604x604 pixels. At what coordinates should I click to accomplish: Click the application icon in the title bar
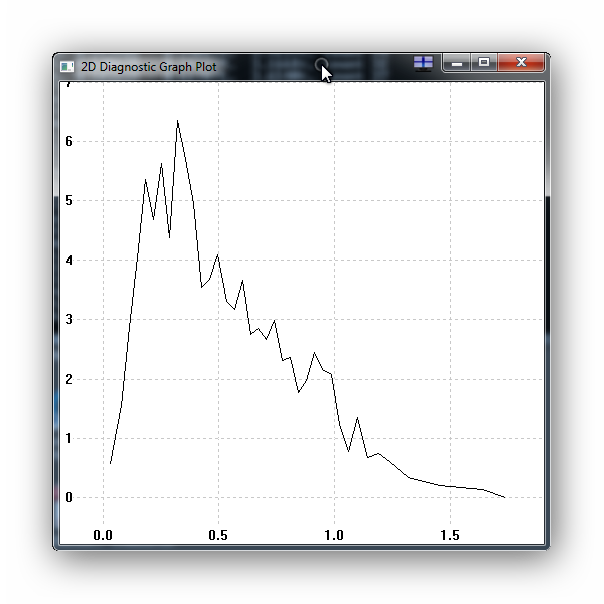[67, 66]
